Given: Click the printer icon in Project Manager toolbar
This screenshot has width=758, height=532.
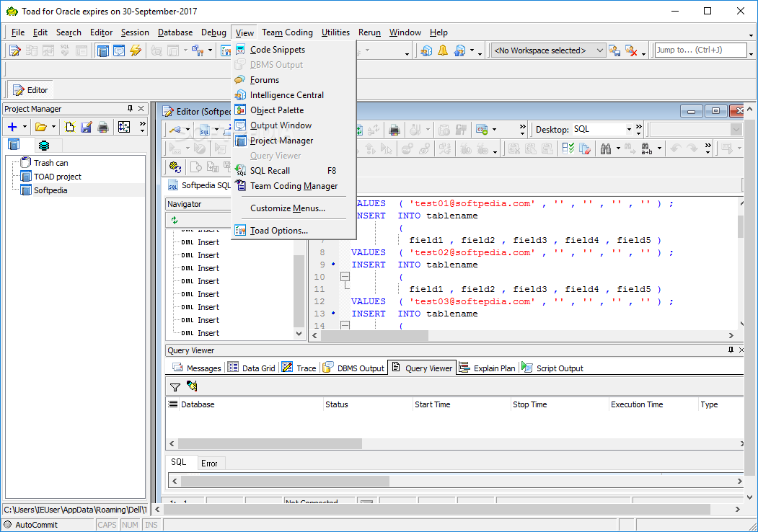Looking at the screenshot, I should (103, 127).
